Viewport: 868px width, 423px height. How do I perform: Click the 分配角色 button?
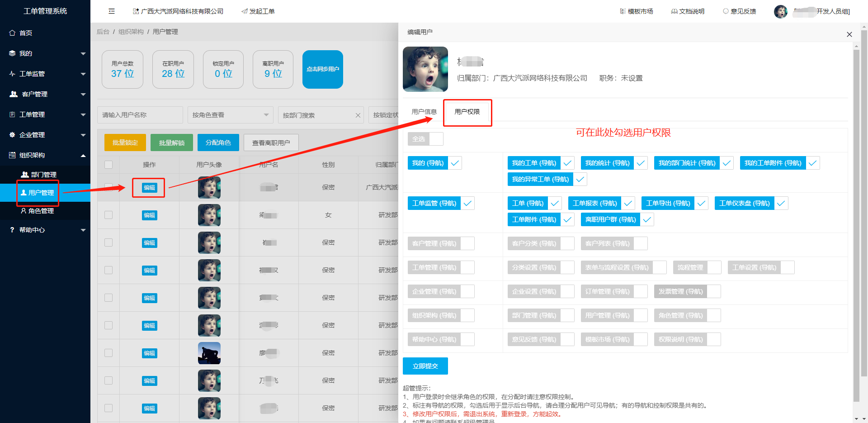[218, 143]
